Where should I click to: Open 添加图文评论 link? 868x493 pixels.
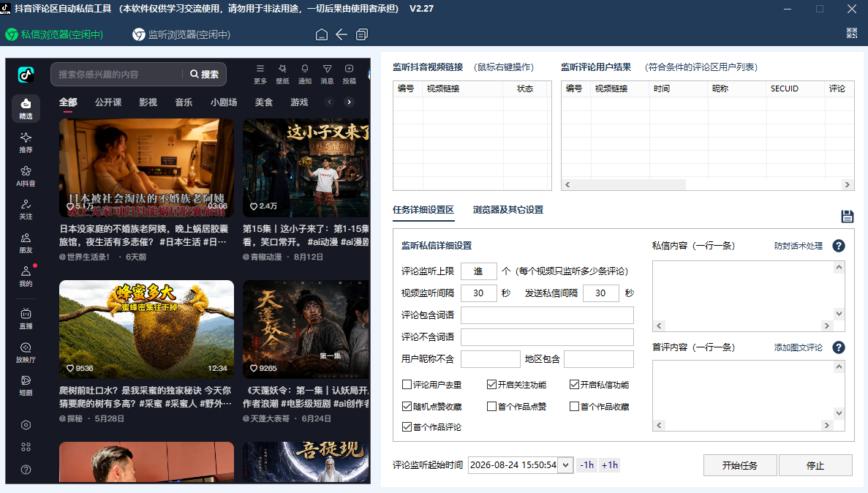tap(799, 347)
